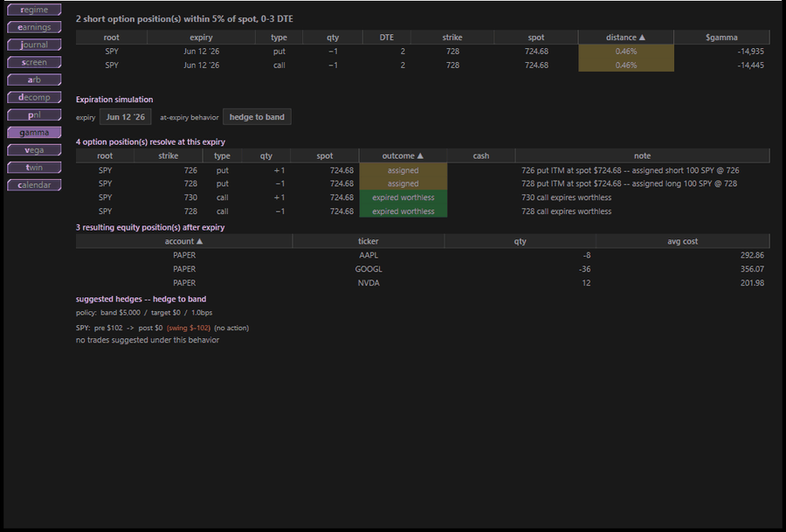Sort short options by distance column
This screenshot has height=532, width=786.
coord(625,37)
